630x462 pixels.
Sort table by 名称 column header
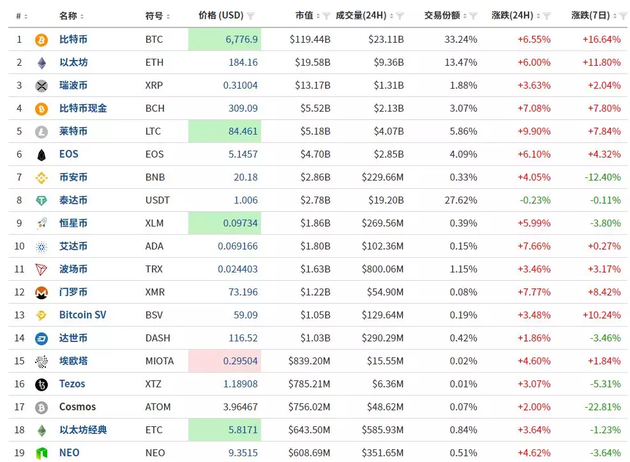71,16
